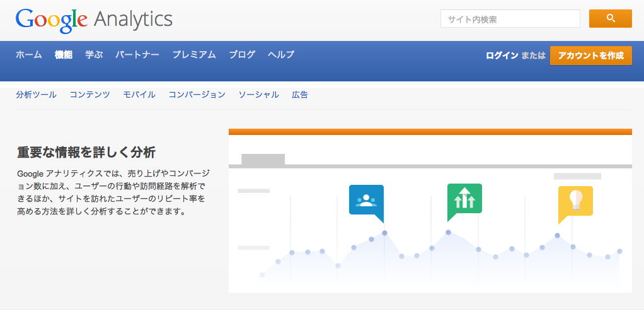Click the orange magnifier search button
This screenshot has width=644, height=311.
click(x=611, y=18)
